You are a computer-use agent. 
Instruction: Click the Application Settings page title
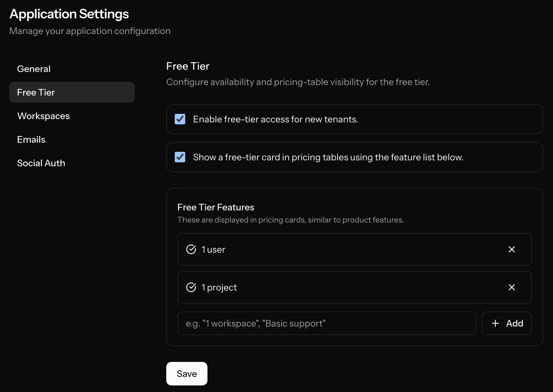[x=69, y=14]
